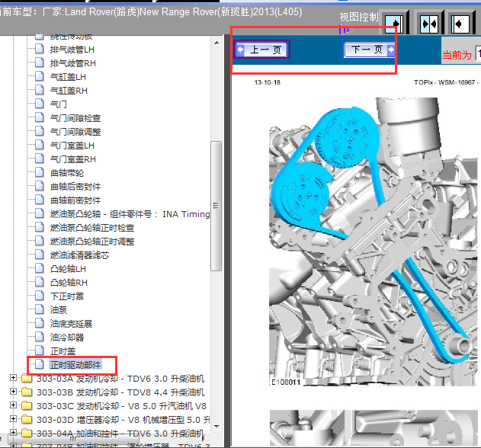Click the 303-04A 加油和控件 folder icon
The image size is (481, 448).
tap(27, 434)
